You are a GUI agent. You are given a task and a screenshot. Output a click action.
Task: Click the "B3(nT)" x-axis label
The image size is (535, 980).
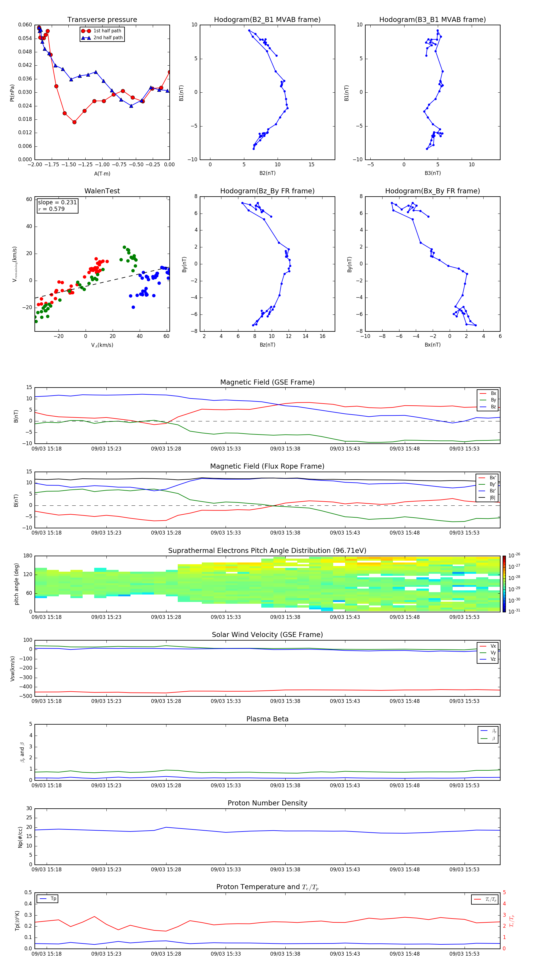coord(432,173)
